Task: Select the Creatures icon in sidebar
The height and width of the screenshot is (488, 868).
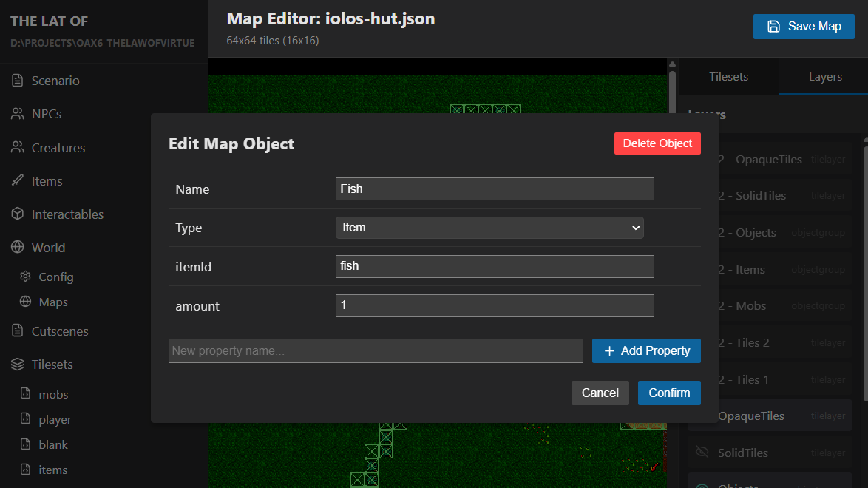Action: click(x=17, y=147)
